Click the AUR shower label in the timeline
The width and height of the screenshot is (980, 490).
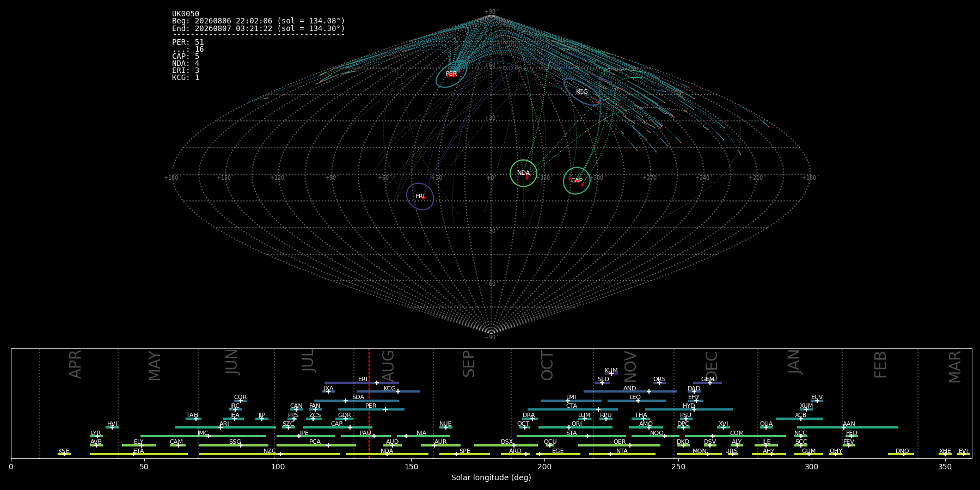[440, 442]
